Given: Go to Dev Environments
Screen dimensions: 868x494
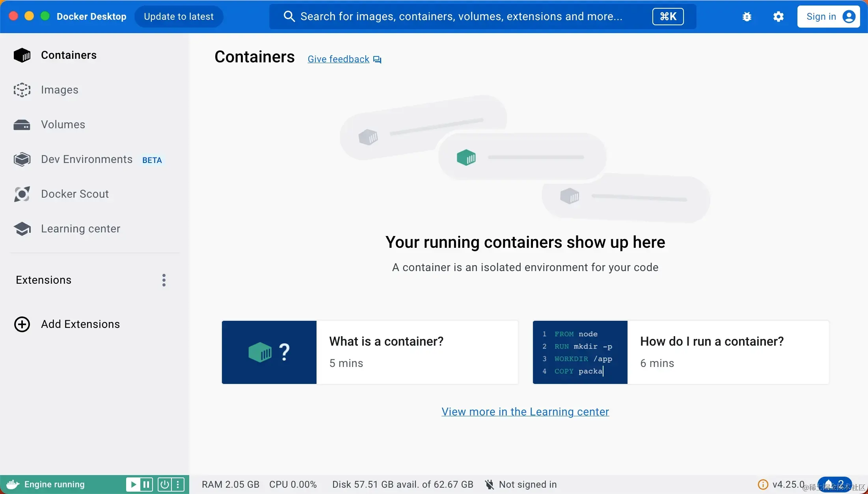Looking at the screenshot, I should (86, 159).
